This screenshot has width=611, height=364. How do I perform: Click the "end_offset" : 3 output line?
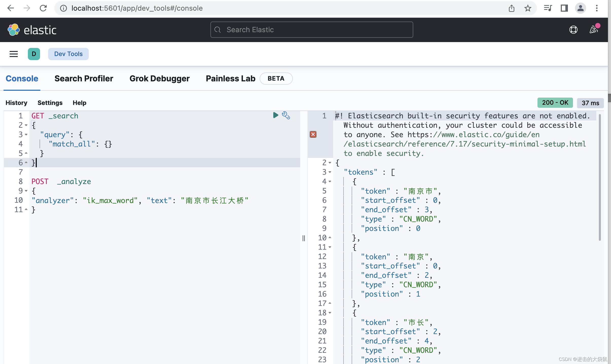pos(397,210)
